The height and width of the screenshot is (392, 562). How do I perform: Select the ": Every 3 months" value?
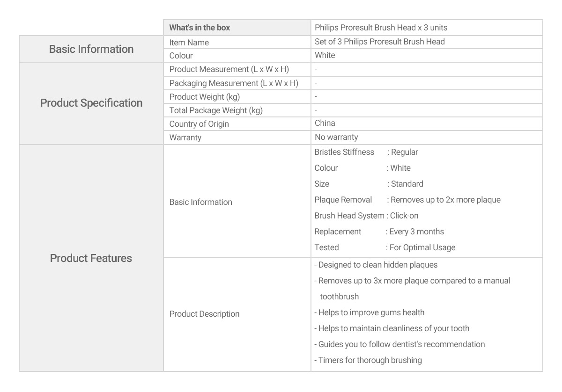pos(415,232)
